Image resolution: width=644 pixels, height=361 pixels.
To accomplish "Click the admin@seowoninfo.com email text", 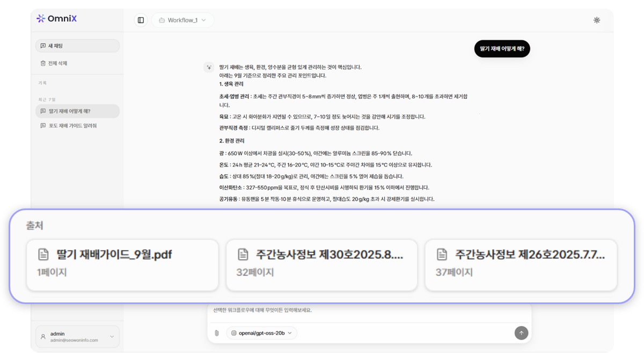I will (74, 341).
